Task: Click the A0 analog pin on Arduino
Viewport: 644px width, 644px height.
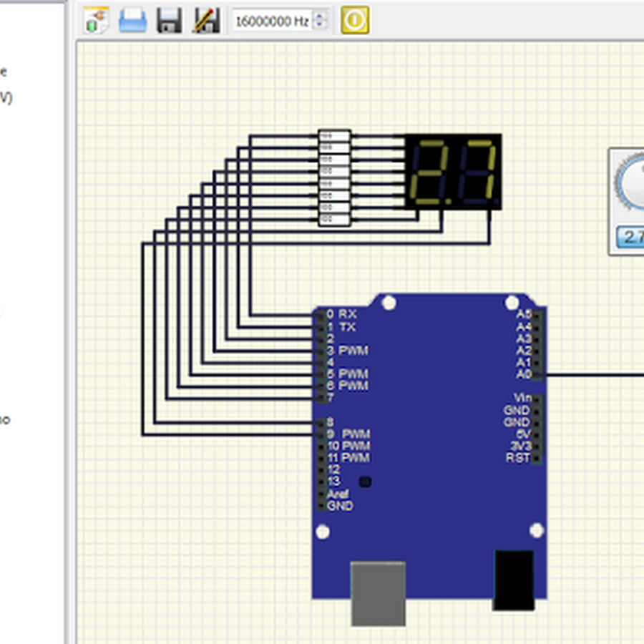Action: (535, 374)
